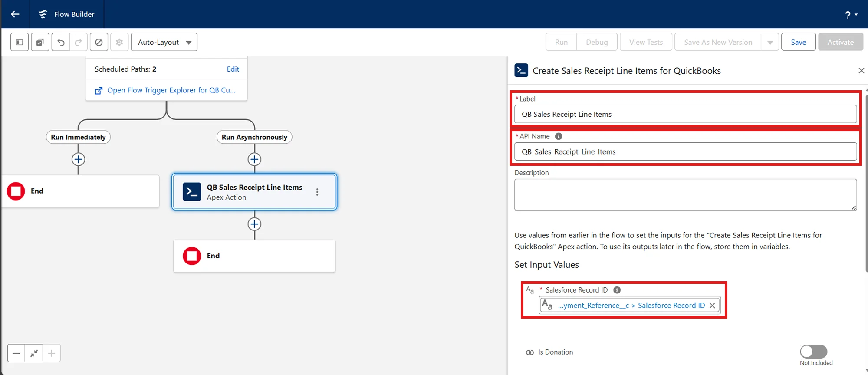Viewport: 868px width, 375px height.
Task: Click the Debug button
Action: point(597,42)
